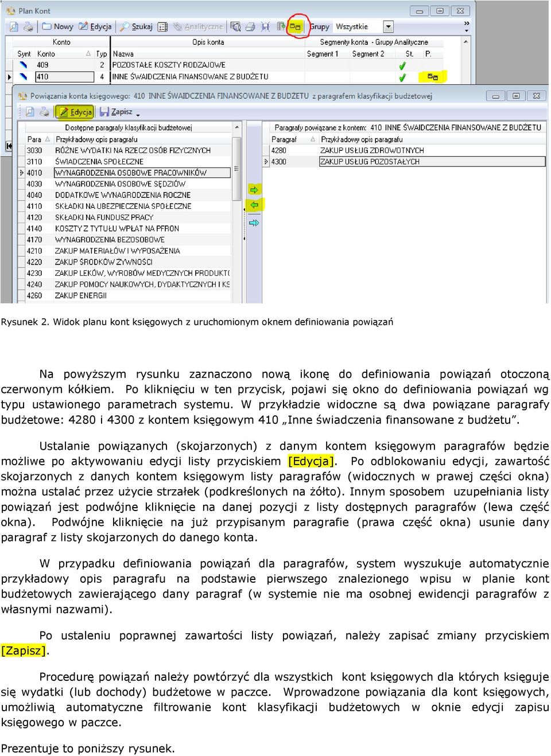Select 4220 ZAKUP ŚRODKÓW ŻYWNOŚCI

click(128, 262)
